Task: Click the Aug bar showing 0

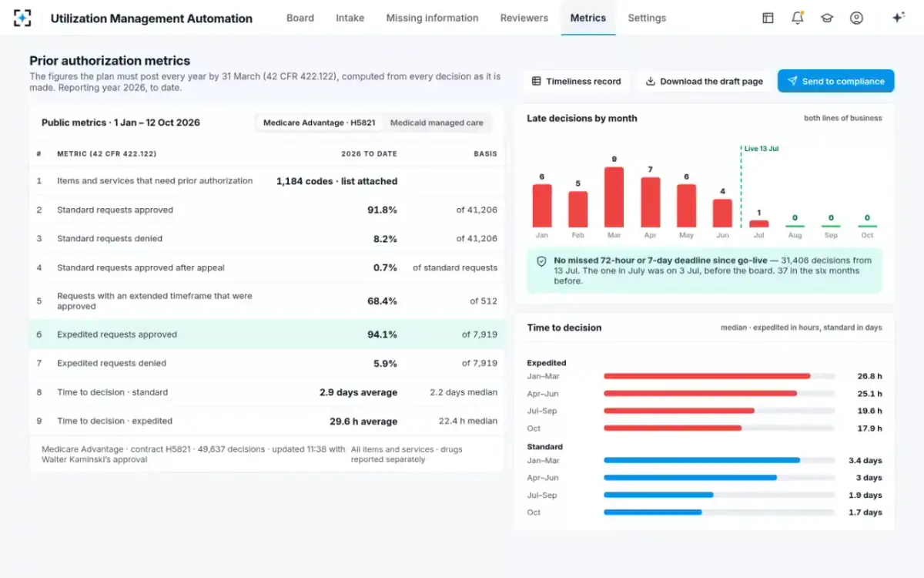Action: pos(795,226)
